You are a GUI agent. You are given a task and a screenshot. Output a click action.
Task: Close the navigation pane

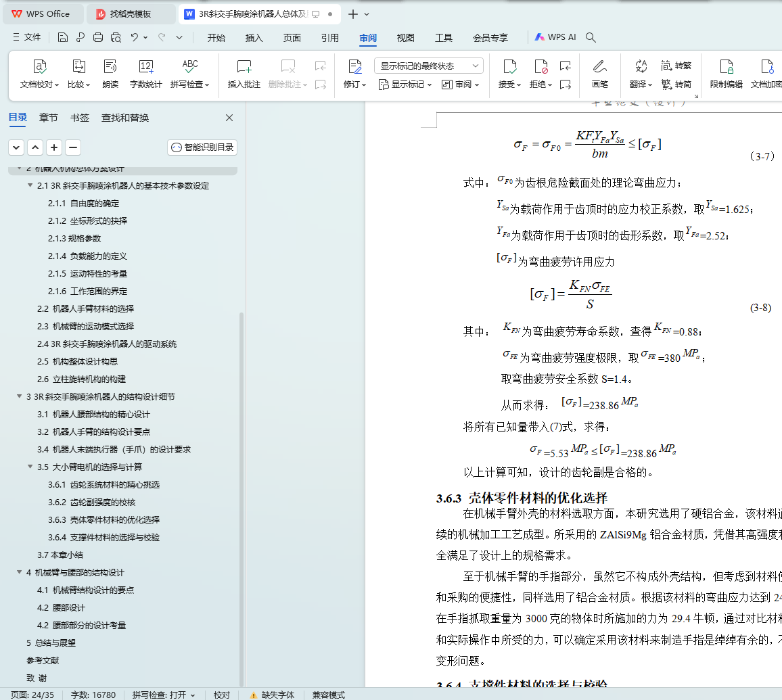click(x=229, y=118)
